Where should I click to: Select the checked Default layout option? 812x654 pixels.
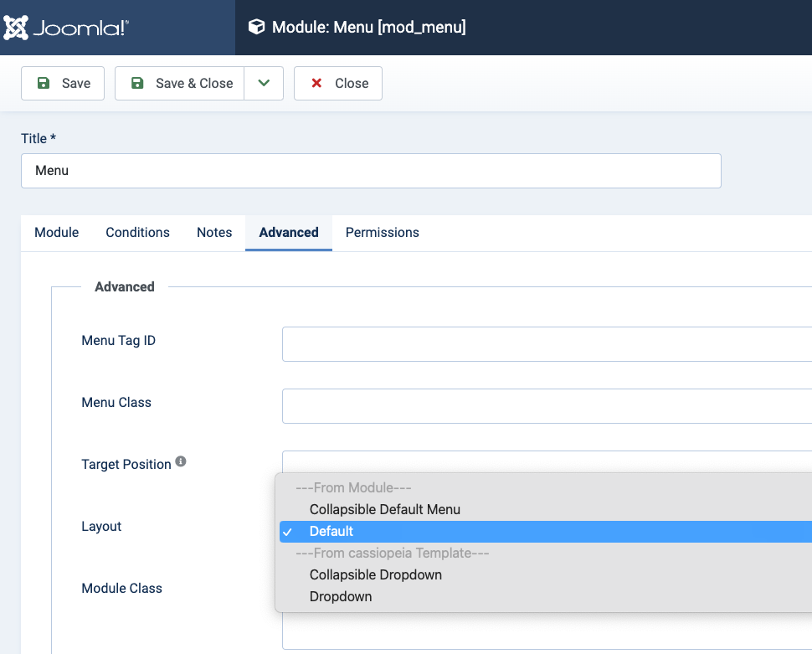331,531
